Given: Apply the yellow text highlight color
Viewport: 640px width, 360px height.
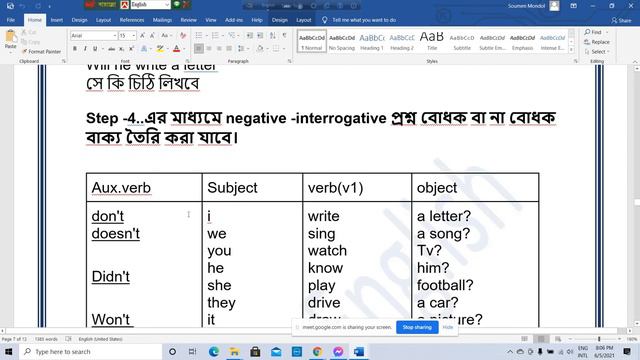Looking at the screenshot, I should coord(160,49).
